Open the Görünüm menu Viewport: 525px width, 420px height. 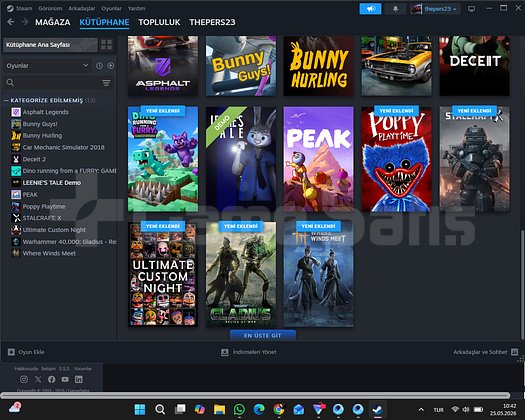(x=50, y=8)
